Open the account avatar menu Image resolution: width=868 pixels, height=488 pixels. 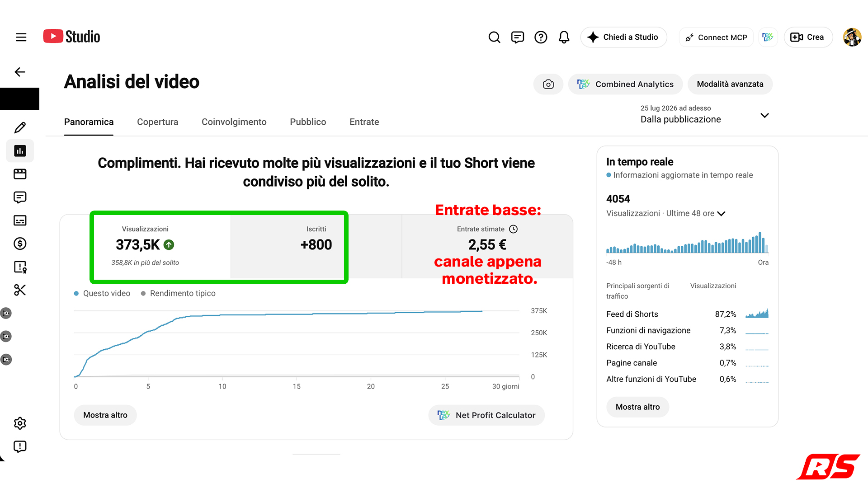coord(852,37)
